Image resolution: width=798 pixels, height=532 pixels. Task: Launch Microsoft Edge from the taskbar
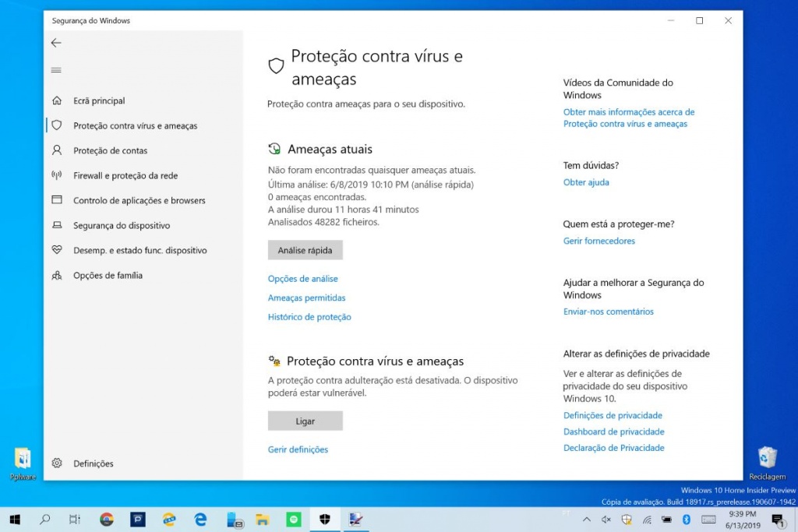tap(200, 519)
